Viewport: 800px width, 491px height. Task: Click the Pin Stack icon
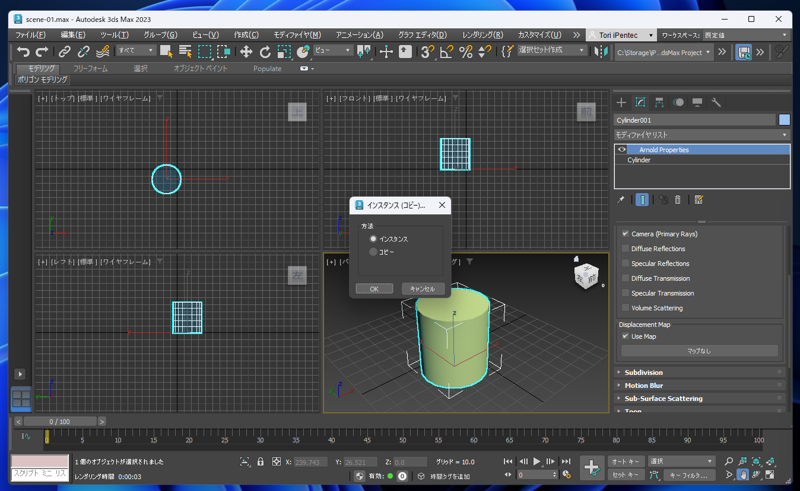click(620, 200)
